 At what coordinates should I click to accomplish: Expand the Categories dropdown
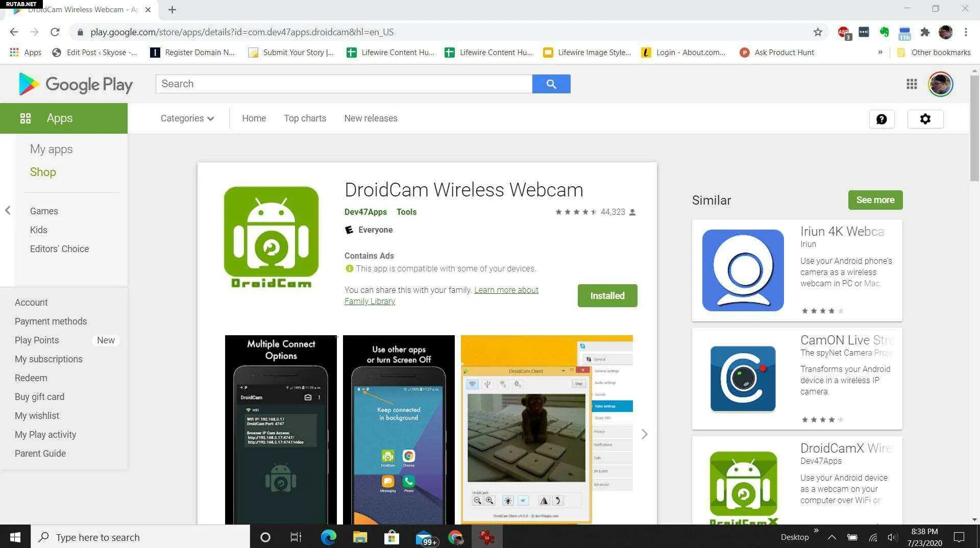pos(187,118)
